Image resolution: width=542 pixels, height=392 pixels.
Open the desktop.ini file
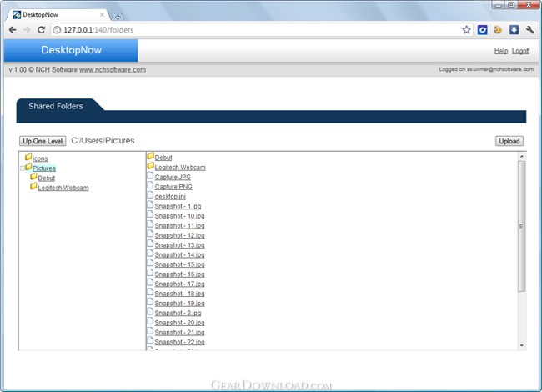tap(170, 196)
